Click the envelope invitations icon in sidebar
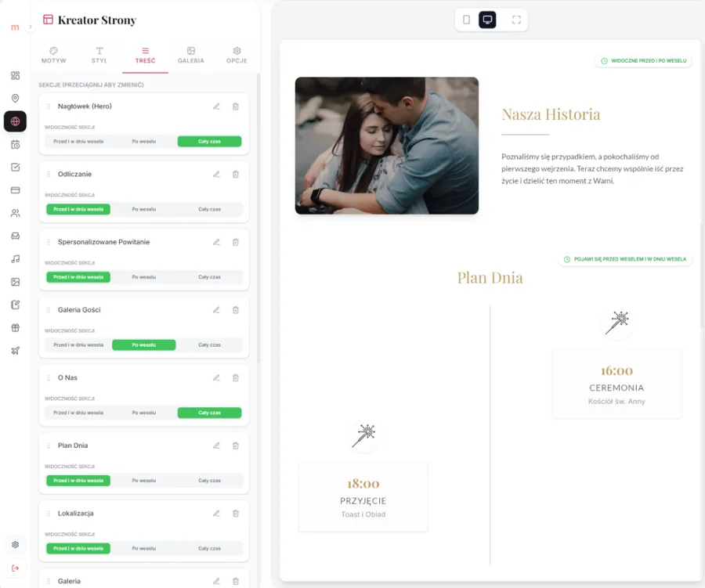Screen dimensions: 705x588 point(14,235)
